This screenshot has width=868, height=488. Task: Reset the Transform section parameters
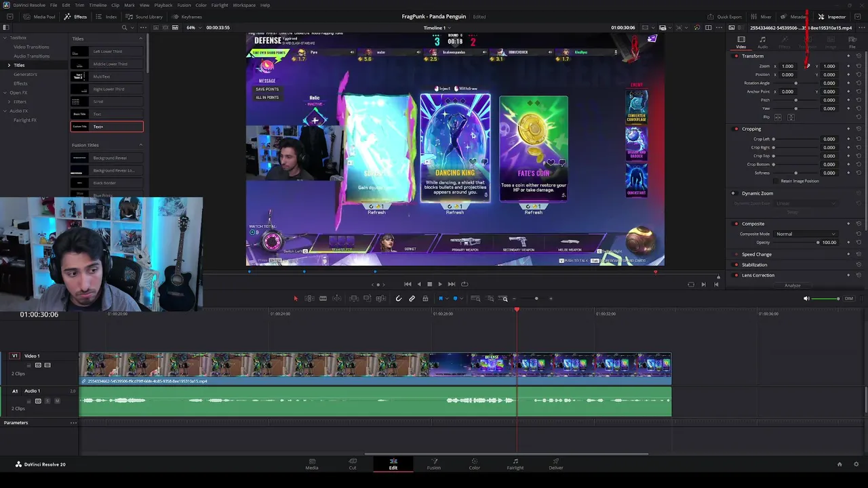pos(859,56)
